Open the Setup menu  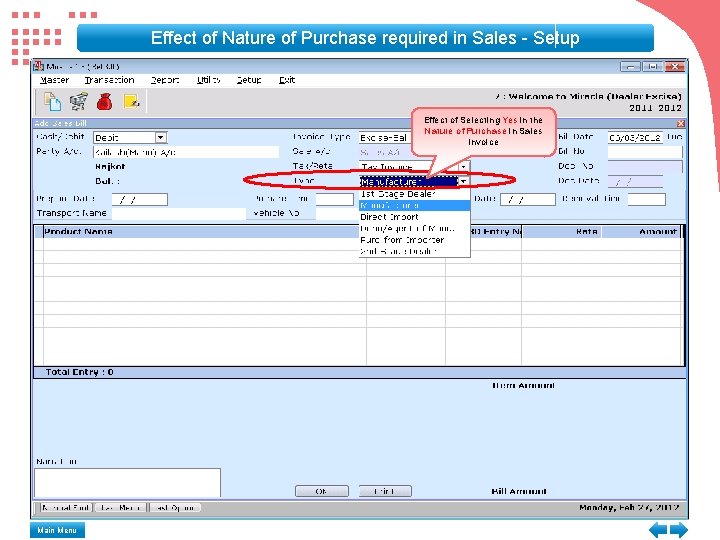click(249, 80)
